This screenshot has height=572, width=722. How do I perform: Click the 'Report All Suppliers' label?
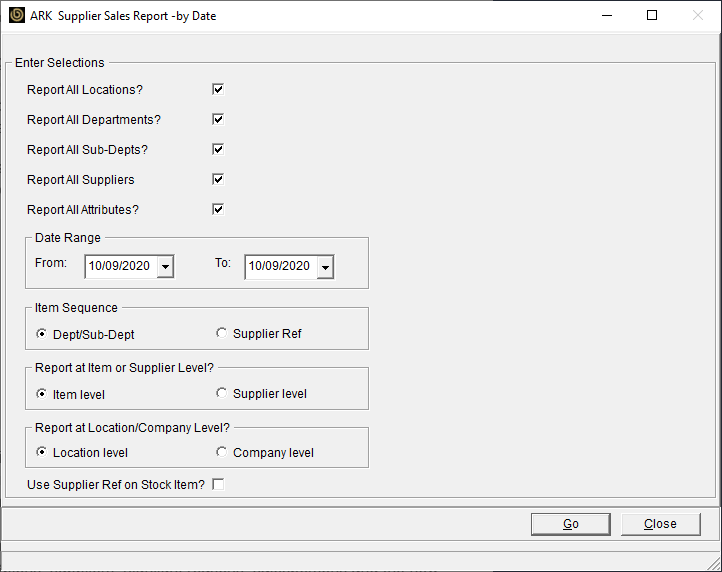[x=81, y=180]
